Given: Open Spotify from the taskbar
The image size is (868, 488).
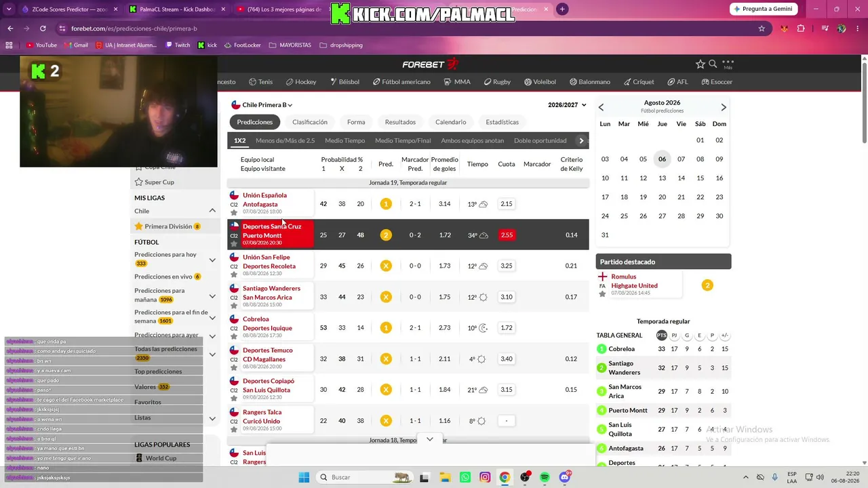Looking at the screenshot, I should coord(545,477).
